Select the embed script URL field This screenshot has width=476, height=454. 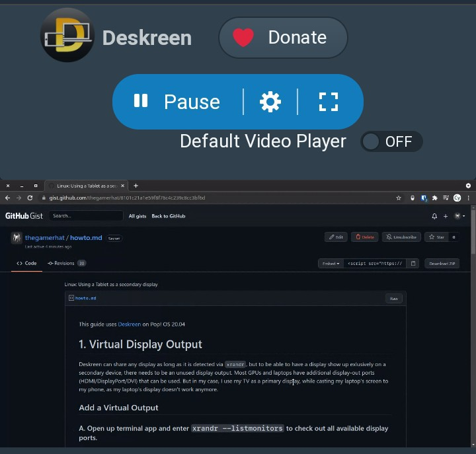(375, 264)
